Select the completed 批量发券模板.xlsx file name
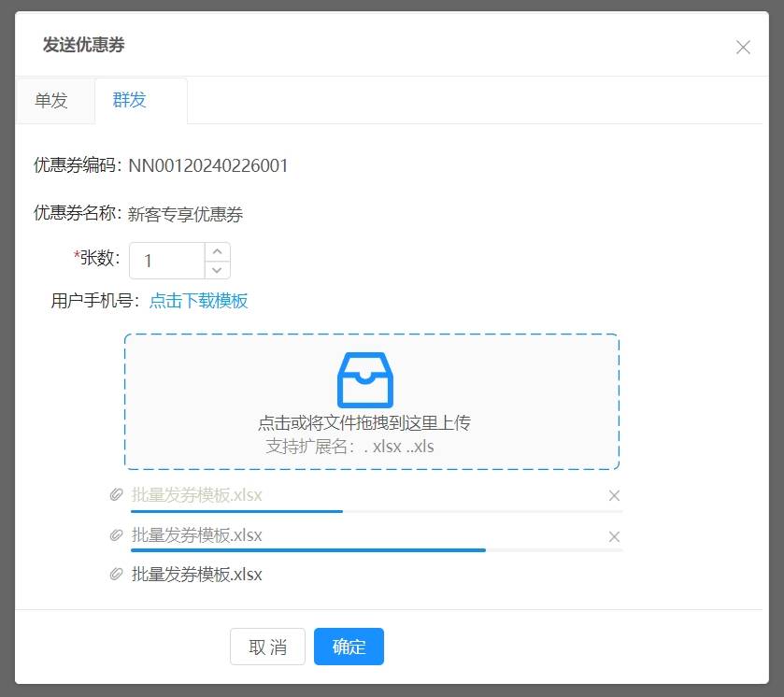784x697 pixels. pos(194,575)
